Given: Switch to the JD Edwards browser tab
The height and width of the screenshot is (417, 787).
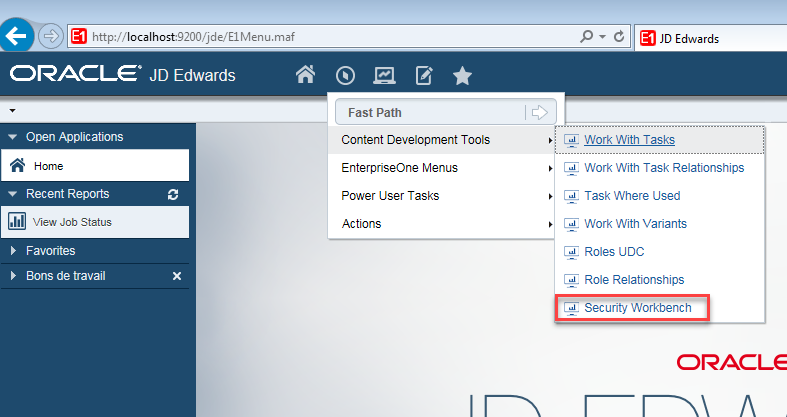Looking at the screenshot, I should [x=711, y=39].
